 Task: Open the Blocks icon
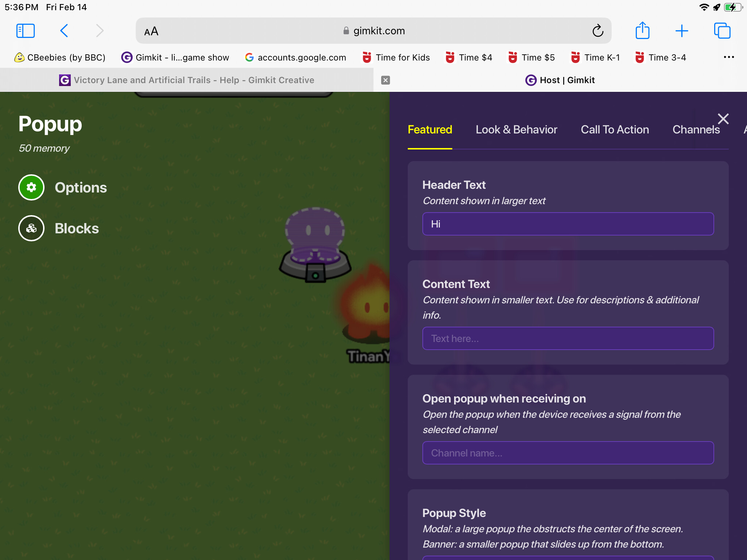[x=31, y=228]
